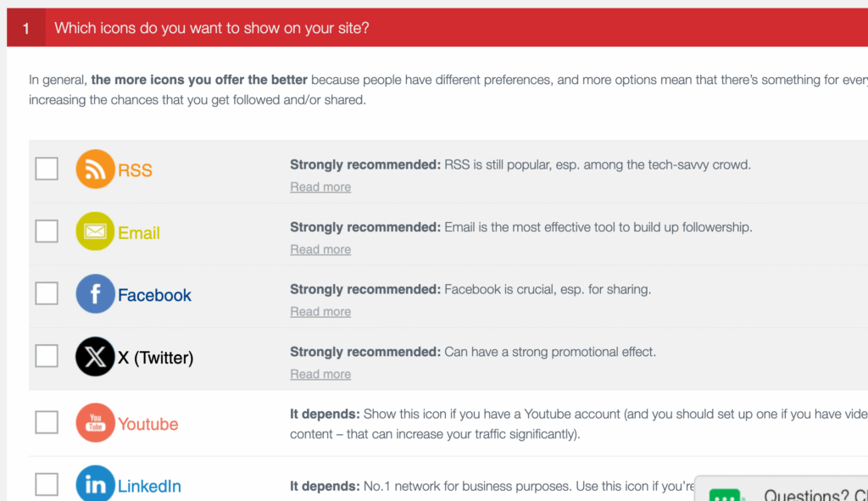Viewport: 868px width, 501px height.
Task: Click the black X (Twitter) icon
Action: pyautogui.click(x=95, y=357)
